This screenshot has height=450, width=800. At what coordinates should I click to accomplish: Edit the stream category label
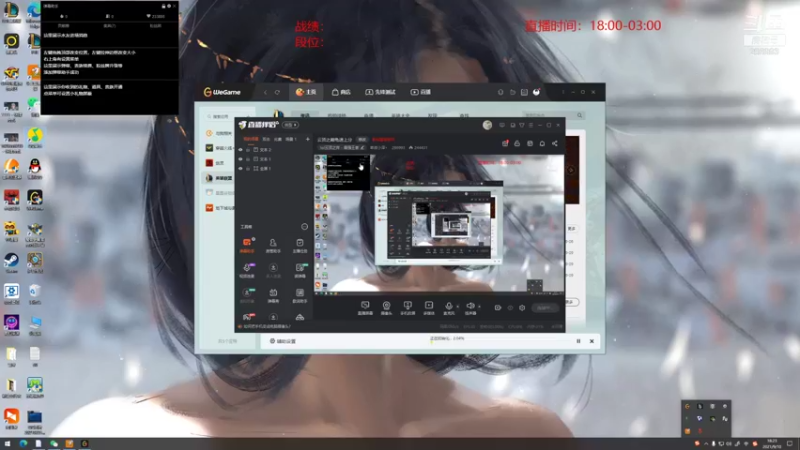[342, 147]
